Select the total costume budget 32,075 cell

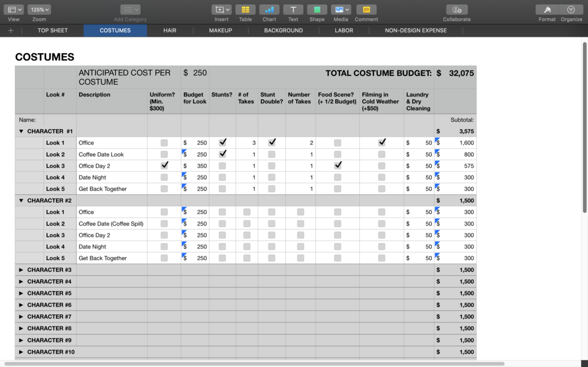pos(455,77)
